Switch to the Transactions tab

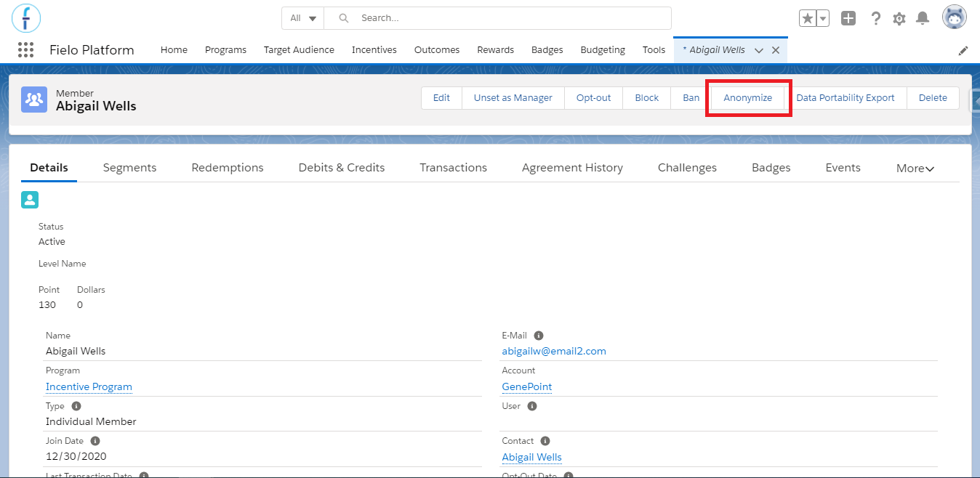click(x=453, y=168)
